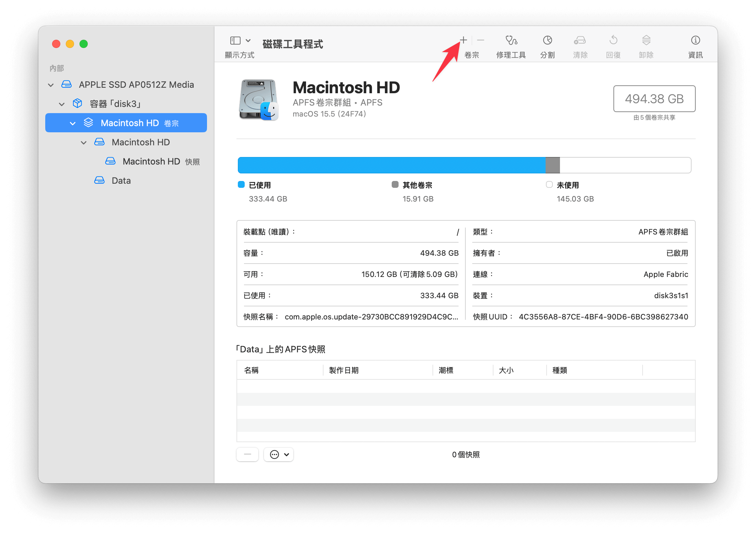The height and width of the screenshot is (534, 756).
Task: Click the 494.38 GB capacity box
Action: pyautogui.click(x=654, y=99)
